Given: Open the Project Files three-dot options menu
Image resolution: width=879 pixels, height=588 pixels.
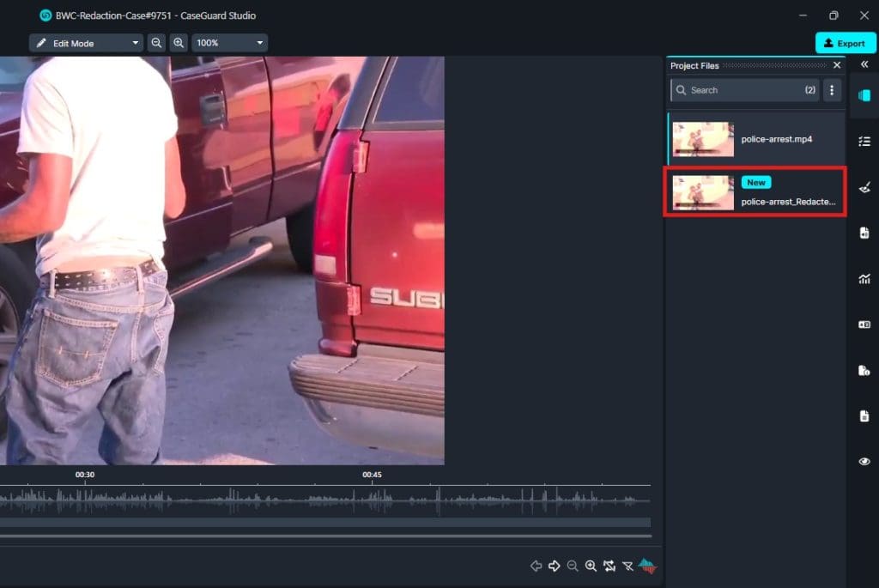Looking at the screenshot, I should 831,90.
